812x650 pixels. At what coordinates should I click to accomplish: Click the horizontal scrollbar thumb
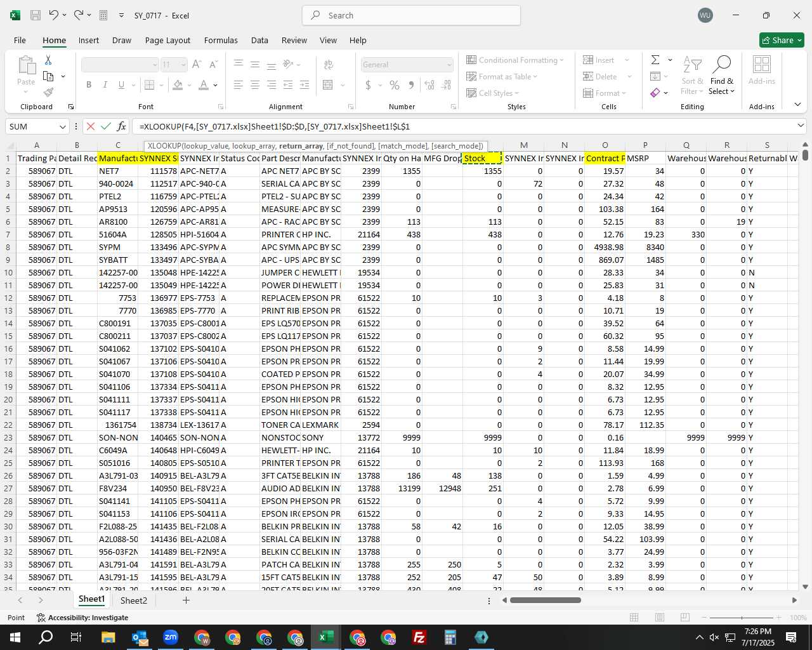[x=546, y=600]
